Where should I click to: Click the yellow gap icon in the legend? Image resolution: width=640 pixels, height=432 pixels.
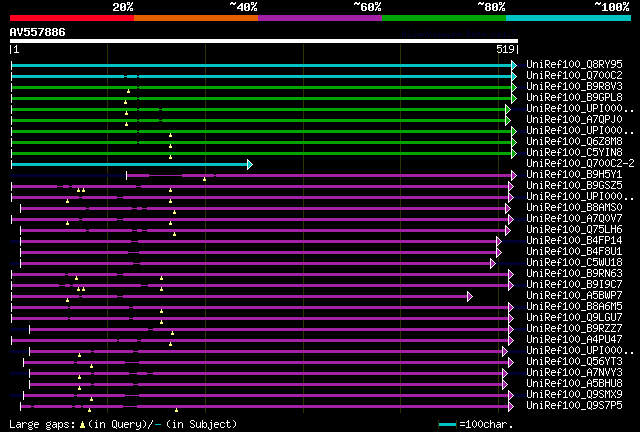click(82, 425)
